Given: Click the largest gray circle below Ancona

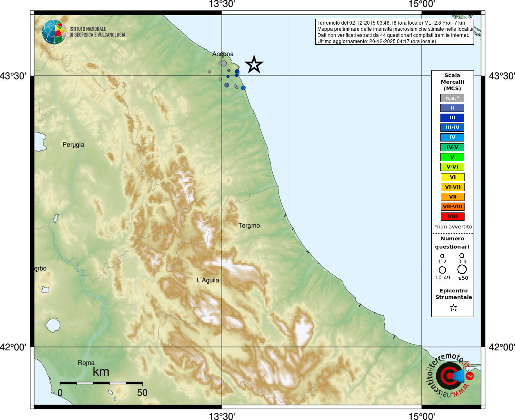Looking at the screenshot, I should coord(224,63).
